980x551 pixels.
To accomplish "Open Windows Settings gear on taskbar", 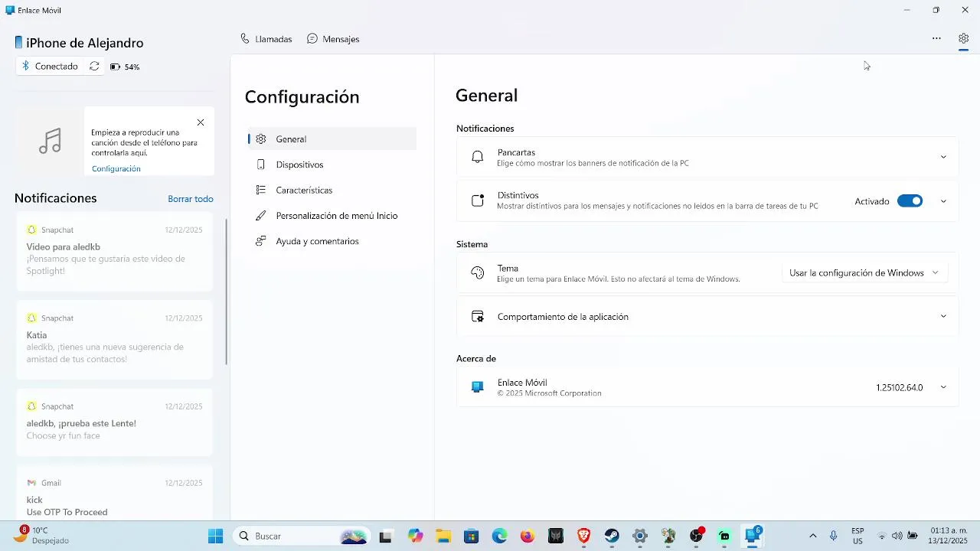I will pos(640,536).
